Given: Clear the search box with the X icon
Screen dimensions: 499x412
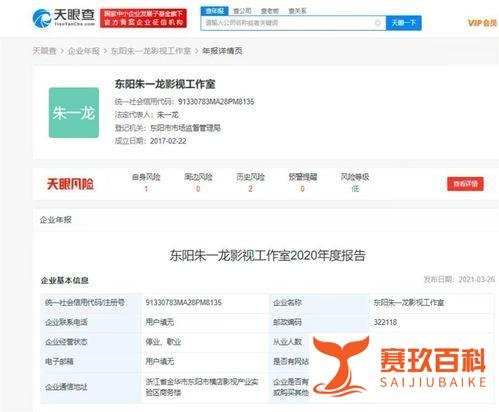Looking at the screenshot, I should tap(378, 23).
